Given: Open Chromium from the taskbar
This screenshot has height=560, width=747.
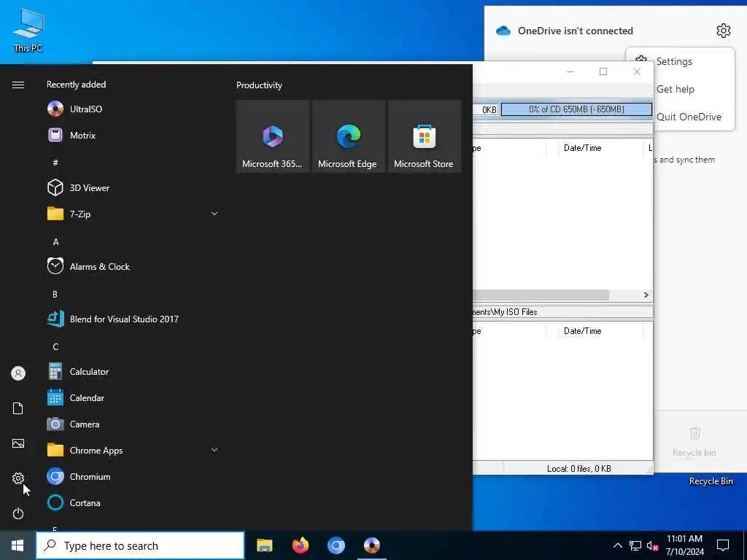Looking at the screenshot, I should pos(336,545).
